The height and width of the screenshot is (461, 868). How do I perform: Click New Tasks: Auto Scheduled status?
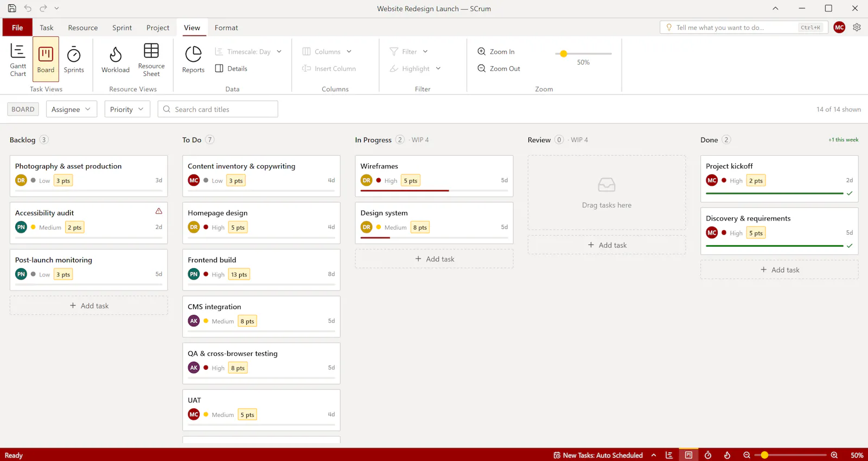(598, 455)
